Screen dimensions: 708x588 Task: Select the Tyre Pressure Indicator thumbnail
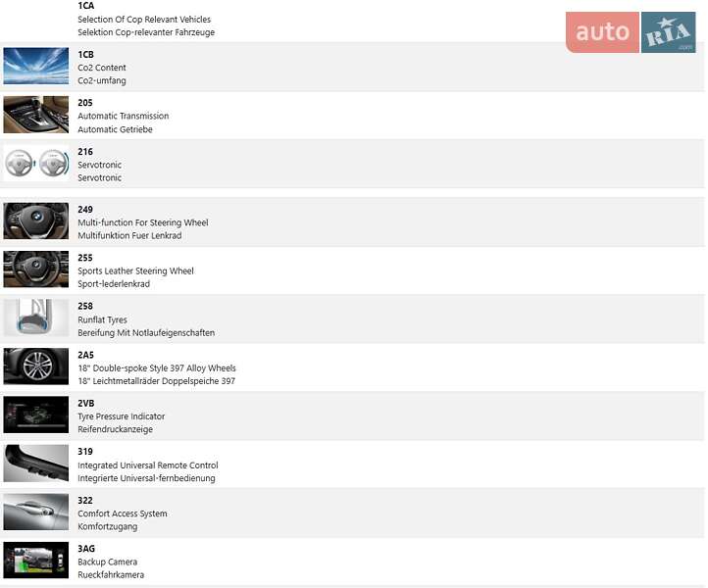click(36, 416)
